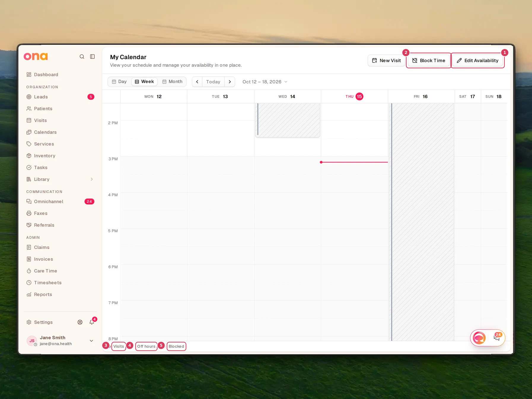
Task: Collapse the sidebar panel icon
Action: click(93, 57)
